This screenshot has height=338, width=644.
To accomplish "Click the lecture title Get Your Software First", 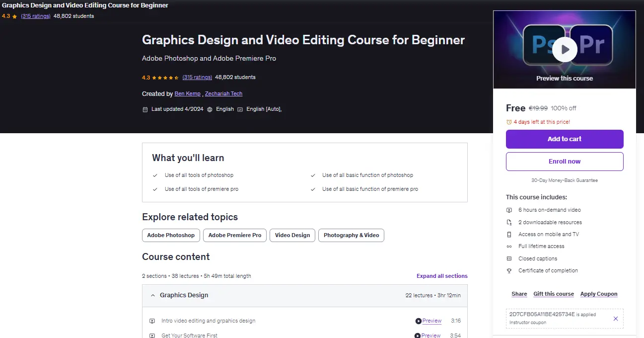I will (x=190, y=336).
